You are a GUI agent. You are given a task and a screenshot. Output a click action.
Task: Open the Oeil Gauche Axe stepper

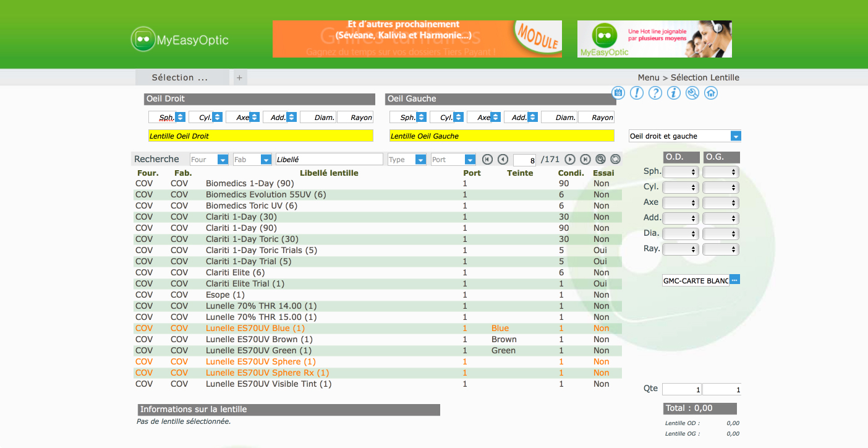pyautogui.click(x=495, y=117)
